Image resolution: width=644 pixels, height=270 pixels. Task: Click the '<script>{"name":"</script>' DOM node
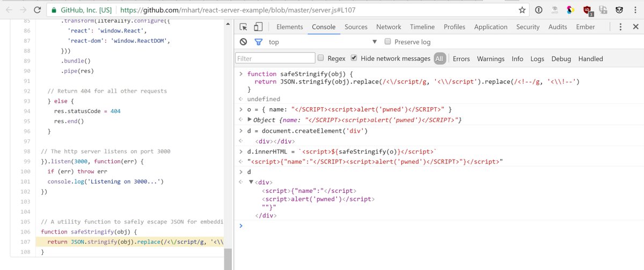tap(309, 190)
